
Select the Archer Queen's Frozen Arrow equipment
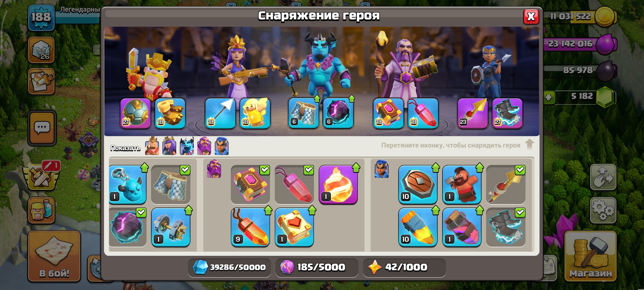click(220, 113)
